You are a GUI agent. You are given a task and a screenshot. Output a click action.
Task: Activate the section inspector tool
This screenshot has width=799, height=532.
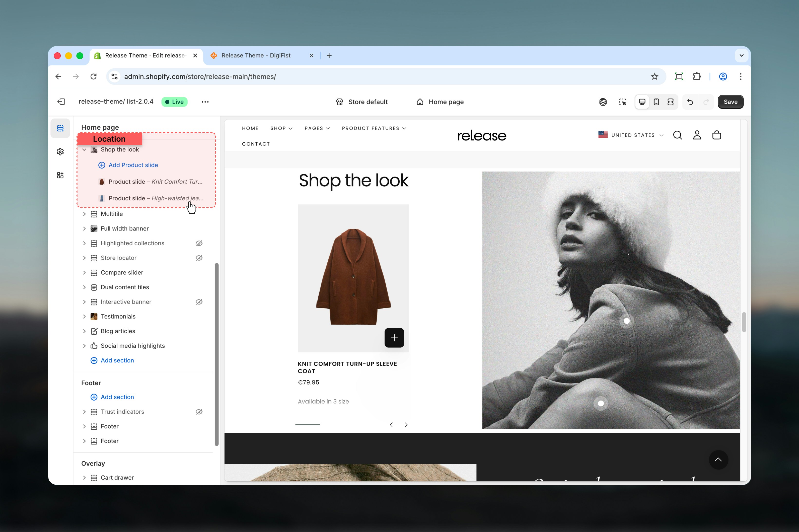click(x=623, y=101)
